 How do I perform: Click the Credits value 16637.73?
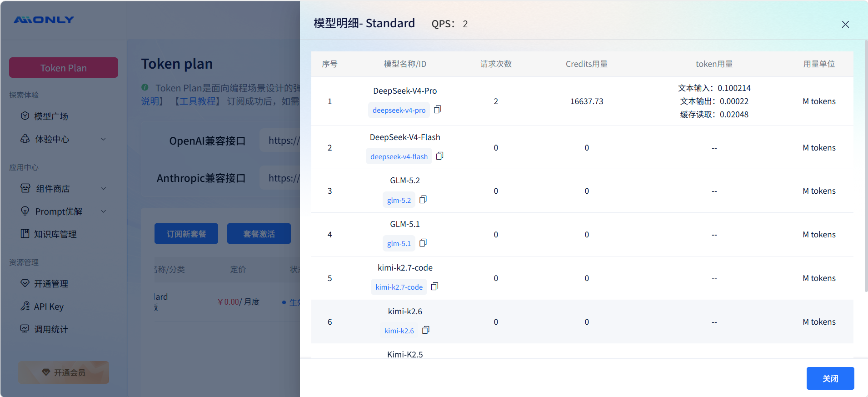587,101
